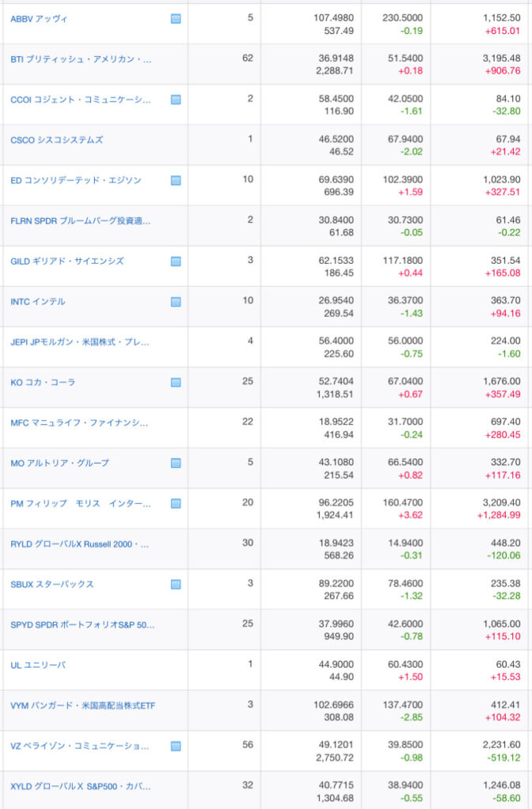Select the SPYD SPDR ポートフォリオ link
Screen dimensions: 532x809
coord(82,624)
